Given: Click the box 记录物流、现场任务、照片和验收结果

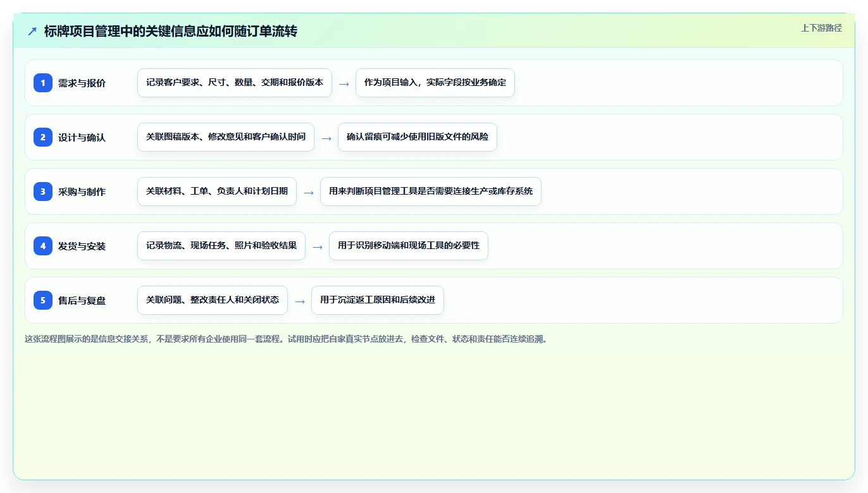Looking at the screenshot, I should point(221,246).
